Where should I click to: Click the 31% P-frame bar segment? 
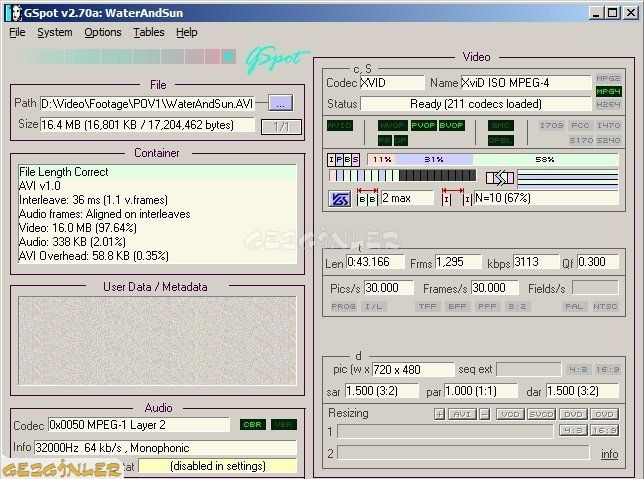pos(434,159)
